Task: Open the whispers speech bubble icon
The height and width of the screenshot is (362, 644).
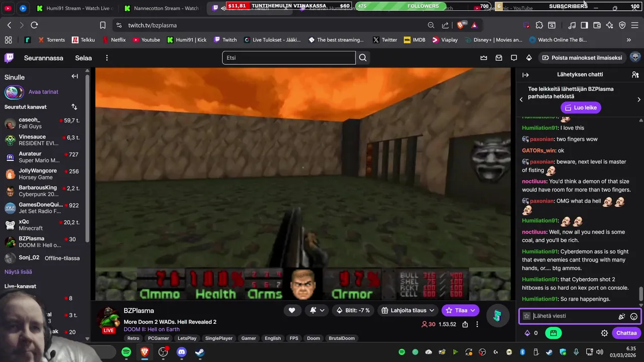Action: tap(514, 58)
